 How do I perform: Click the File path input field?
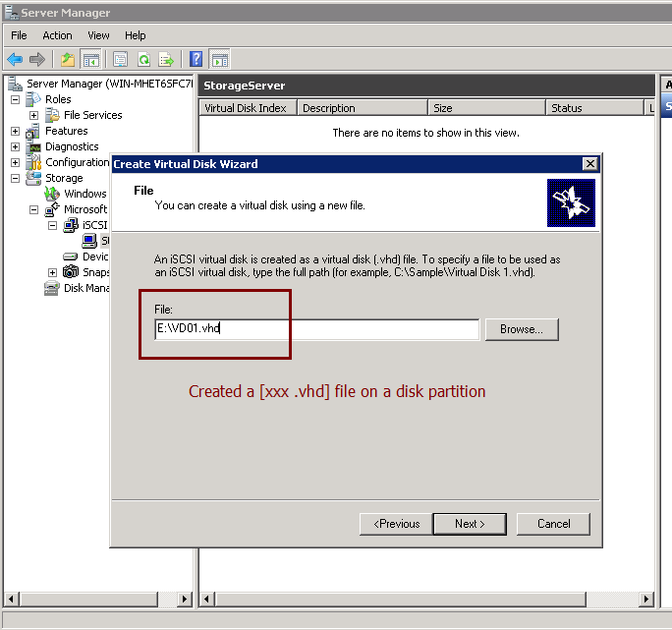[x=316, y=329]
